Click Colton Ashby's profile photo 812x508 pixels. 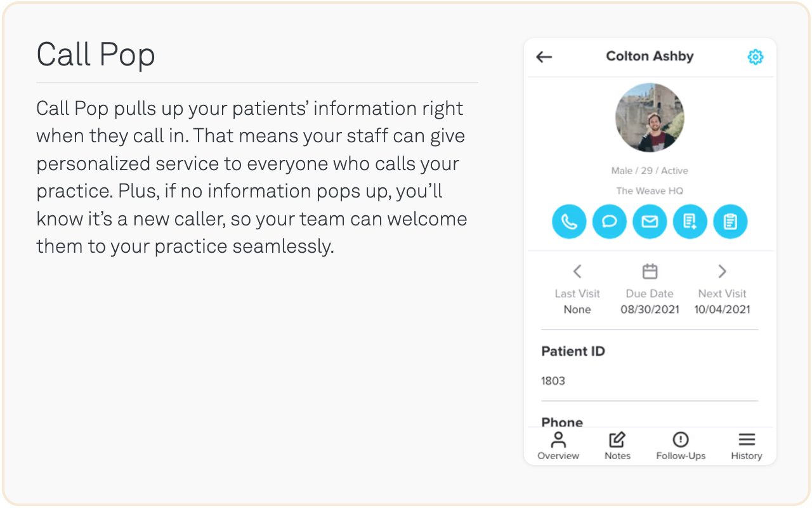[x=650, y=117]
